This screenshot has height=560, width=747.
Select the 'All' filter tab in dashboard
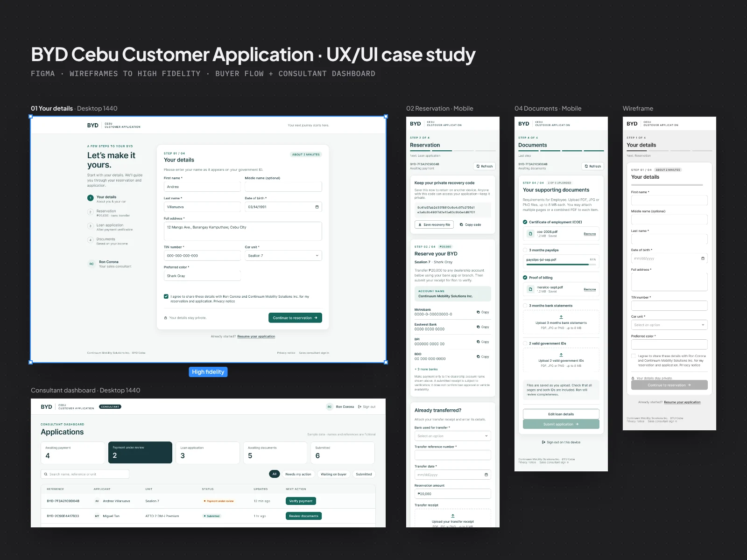275,474
